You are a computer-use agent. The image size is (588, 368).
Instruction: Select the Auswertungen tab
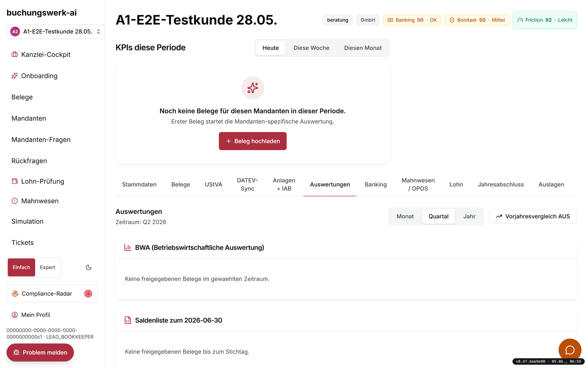pyautogui.click(x=330, y=184)
